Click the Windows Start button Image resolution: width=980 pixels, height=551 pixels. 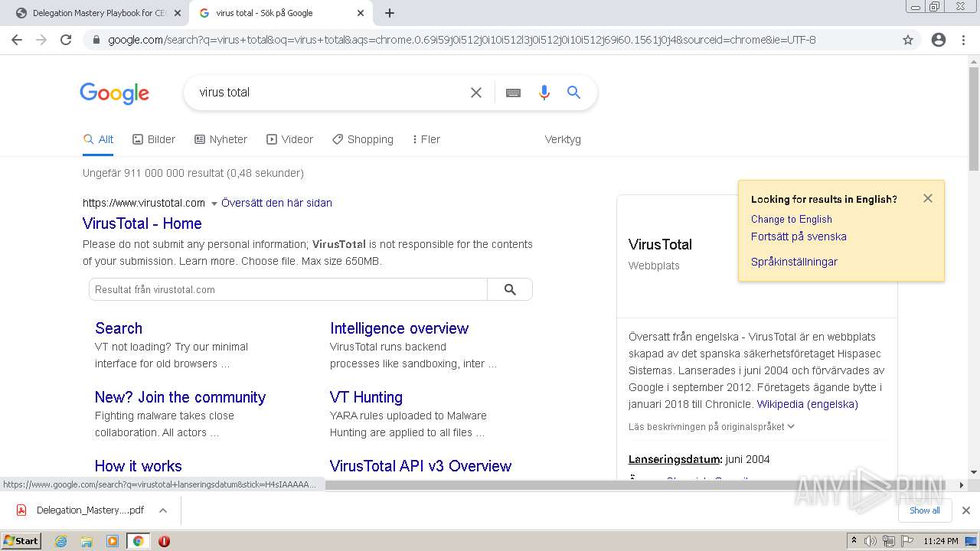(21, 541)
